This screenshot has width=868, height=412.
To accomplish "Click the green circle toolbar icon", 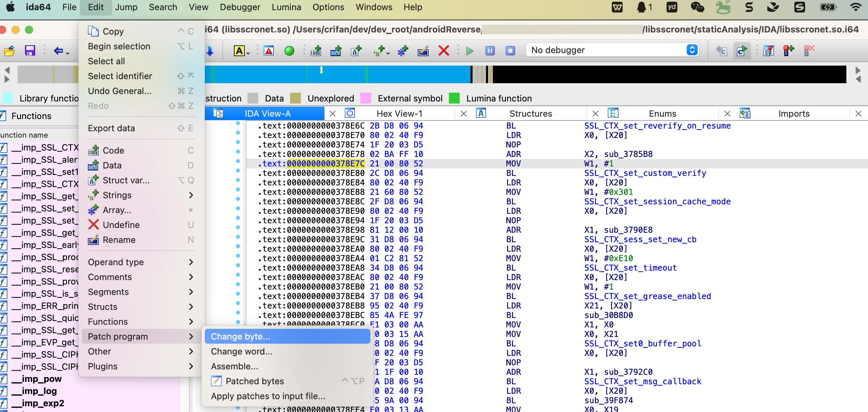I will click(x=289, y=51).
